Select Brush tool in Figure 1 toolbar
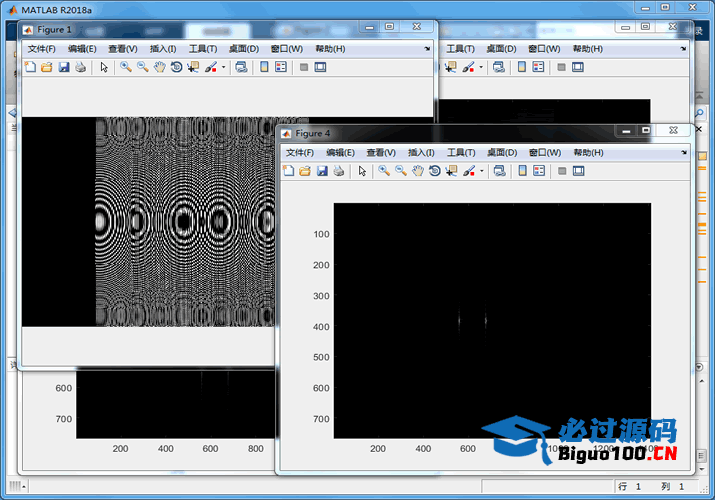Image resolution: width=715 pixels, height=500 pixels. [211, 67]
